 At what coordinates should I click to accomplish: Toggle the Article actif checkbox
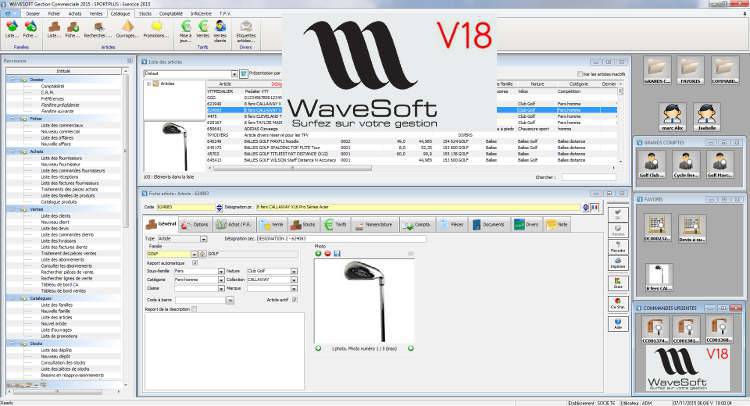click(x=294, y=300)
